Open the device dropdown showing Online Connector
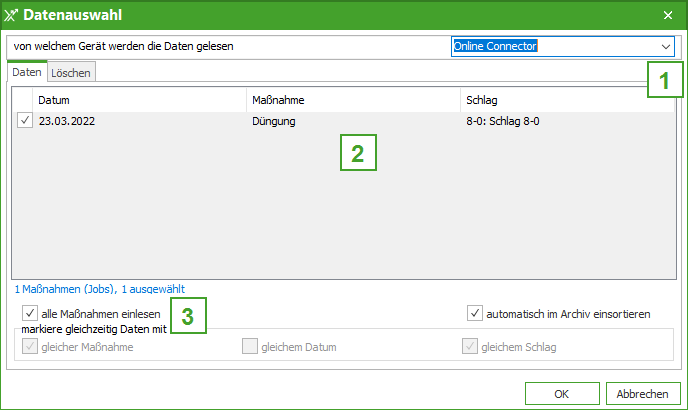688x410 pixels. 555,46
